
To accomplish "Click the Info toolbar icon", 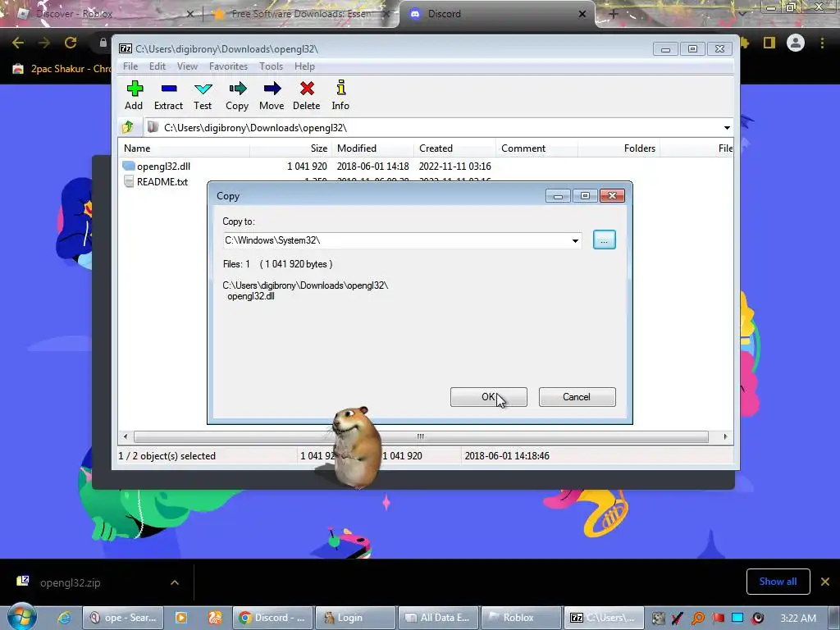I will 340,95.
